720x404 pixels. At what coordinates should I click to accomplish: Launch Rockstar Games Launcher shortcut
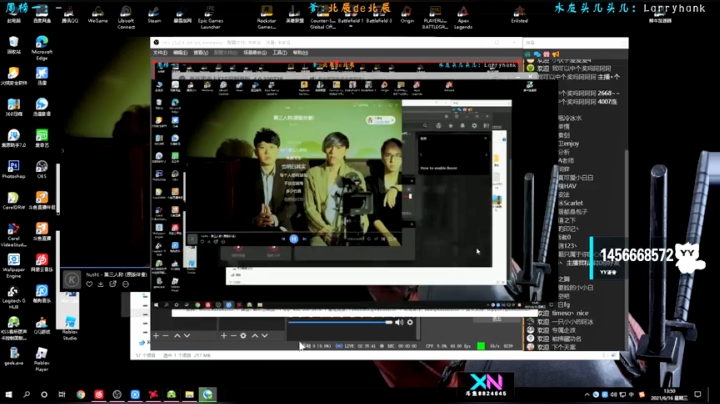266,17
